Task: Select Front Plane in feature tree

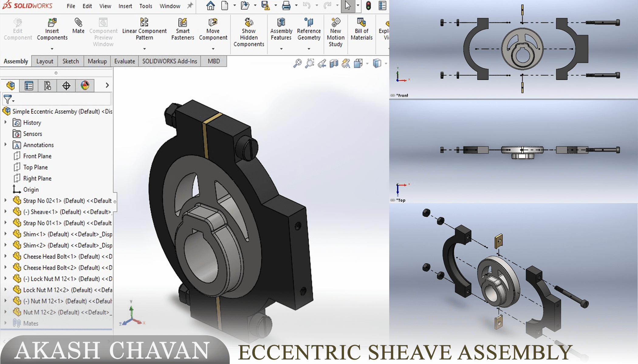Action: coord(37,156)
